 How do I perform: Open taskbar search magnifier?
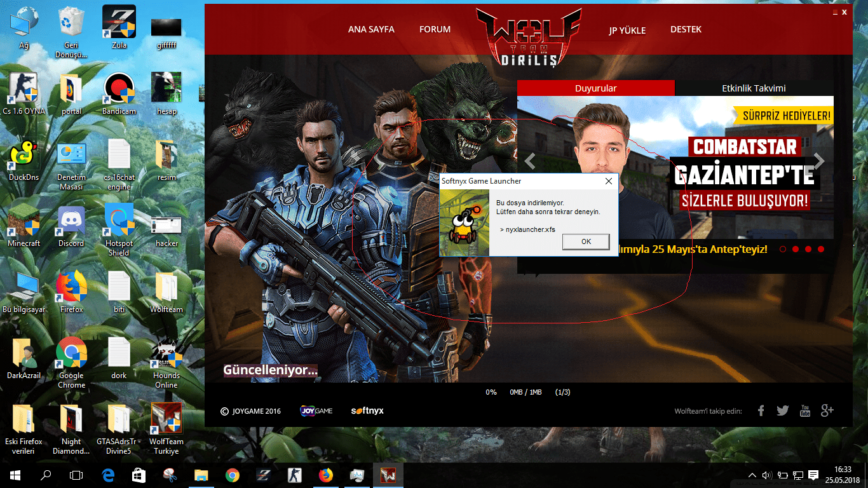(46, 475)
